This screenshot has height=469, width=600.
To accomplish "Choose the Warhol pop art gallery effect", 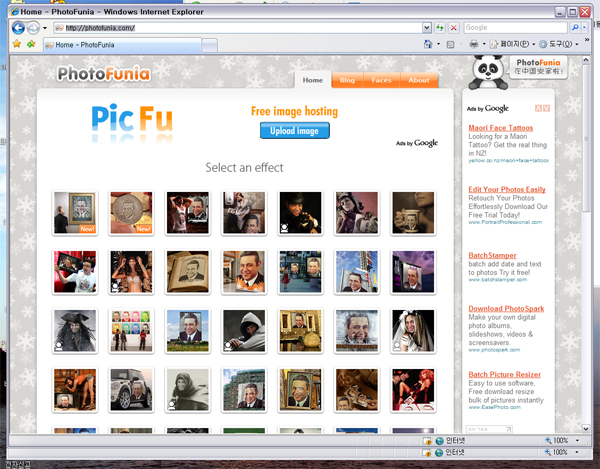I will [x=131, y=331].
